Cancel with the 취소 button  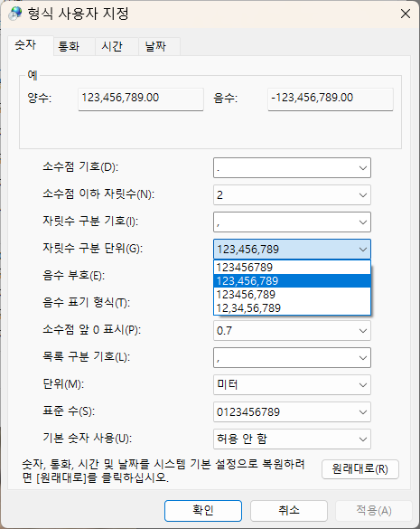[x=289, y=510]
